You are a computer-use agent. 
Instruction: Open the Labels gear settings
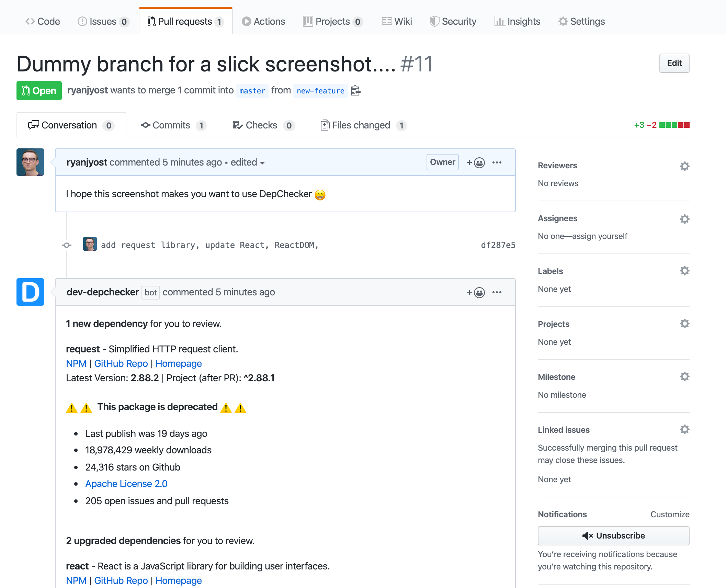pos(684,271)
